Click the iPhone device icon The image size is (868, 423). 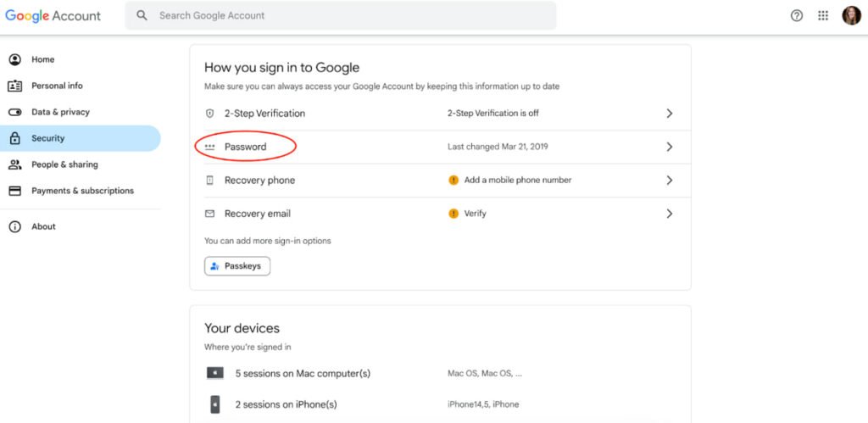(214, 404)
